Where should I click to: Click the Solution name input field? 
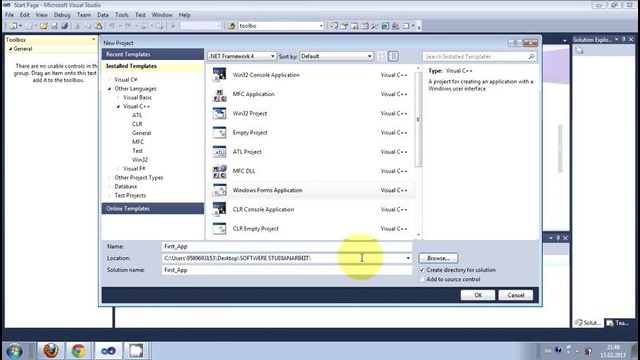[287, 270]
